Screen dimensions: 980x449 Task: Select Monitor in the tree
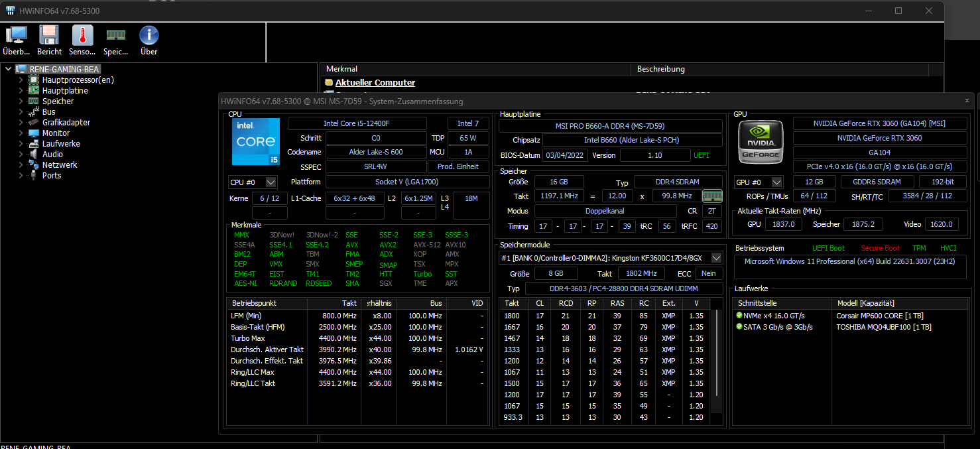[56, 133]
